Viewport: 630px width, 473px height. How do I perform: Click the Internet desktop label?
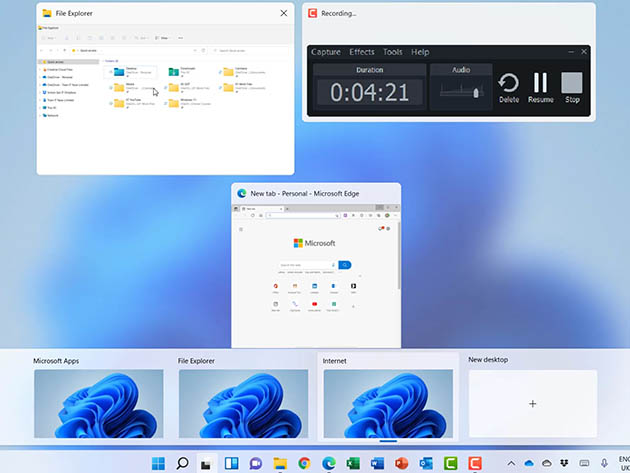[334, 361]
